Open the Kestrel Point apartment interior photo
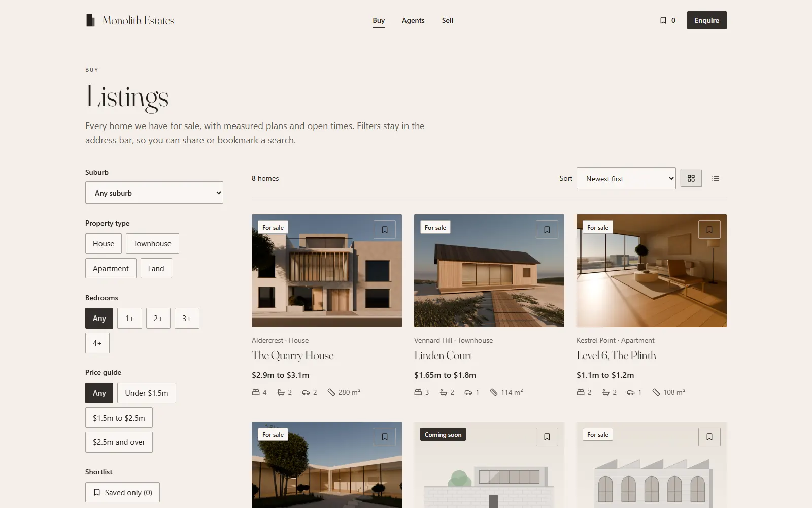The height and width of the screenshot is (508, 812). [652, 271]
